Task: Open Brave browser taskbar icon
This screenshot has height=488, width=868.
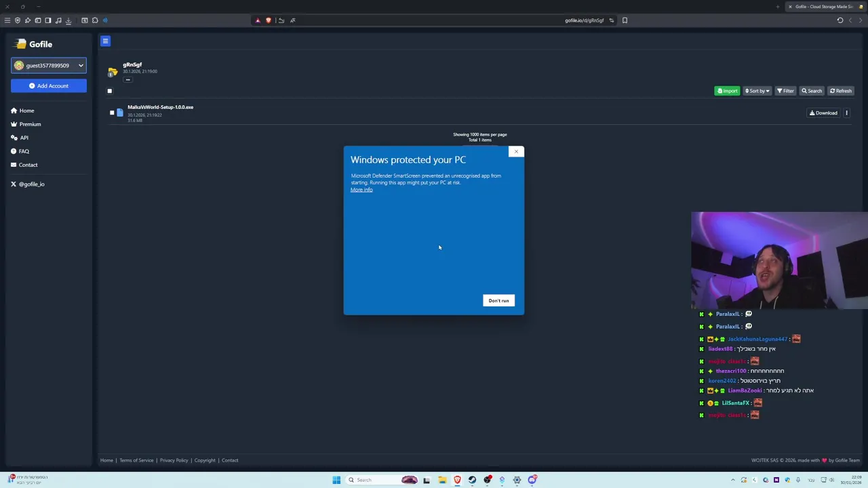Action: point(457,480)
